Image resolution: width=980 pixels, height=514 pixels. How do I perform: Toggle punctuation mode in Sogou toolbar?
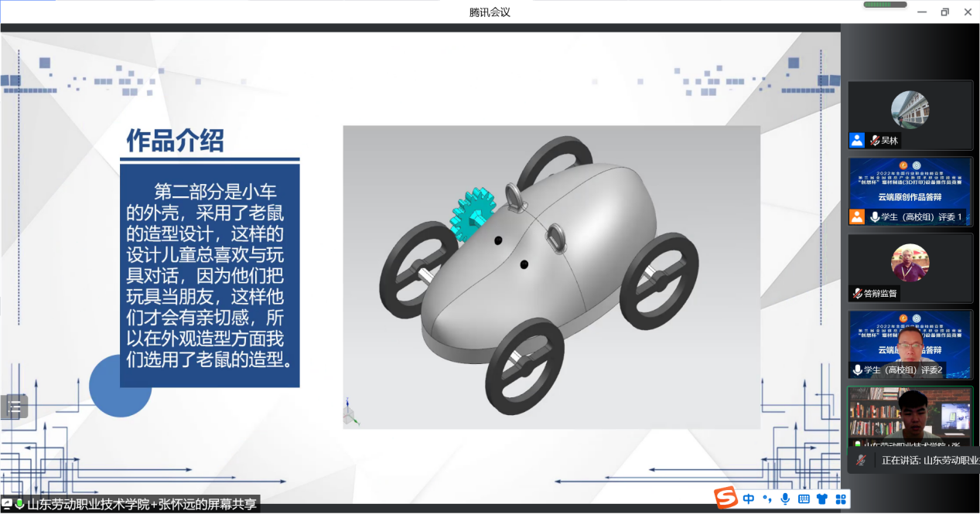[767, 499]
